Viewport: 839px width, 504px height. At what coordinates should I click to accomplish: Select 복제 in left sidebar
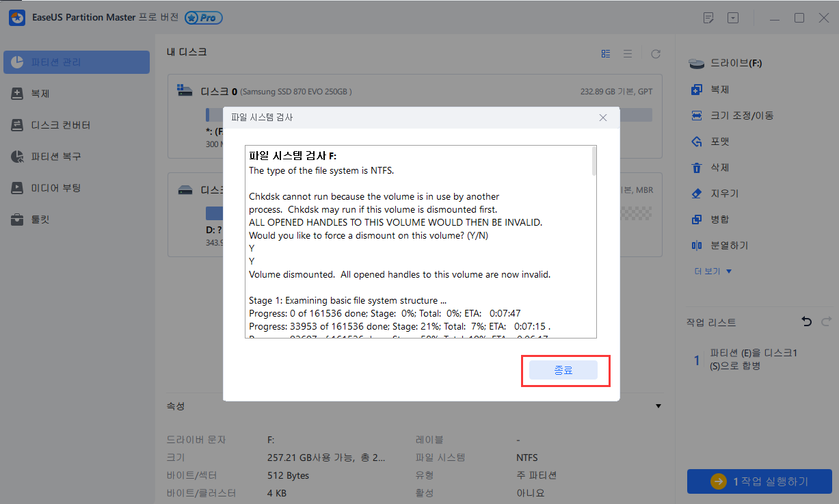40,94
